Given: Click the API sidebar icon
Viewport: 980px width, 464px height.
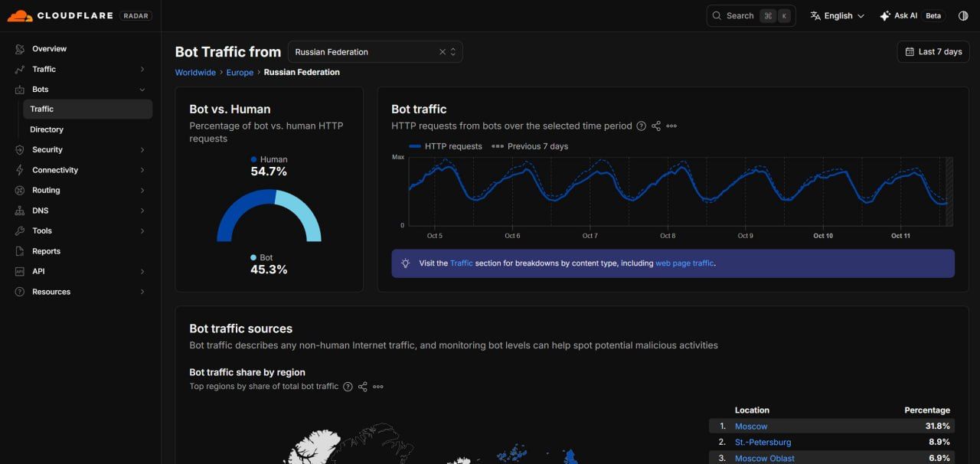Looking at the screenshot, I should (19, 272).
